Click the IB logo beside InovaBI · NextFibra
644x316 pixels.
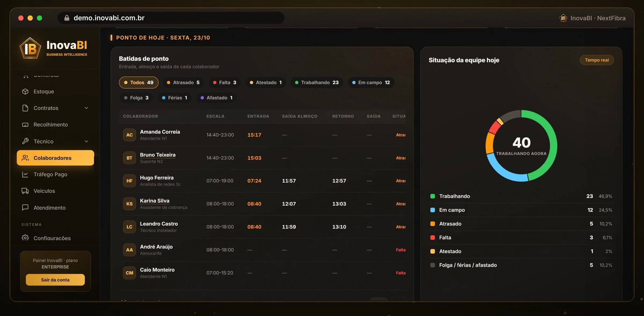[x=563, y=18]
